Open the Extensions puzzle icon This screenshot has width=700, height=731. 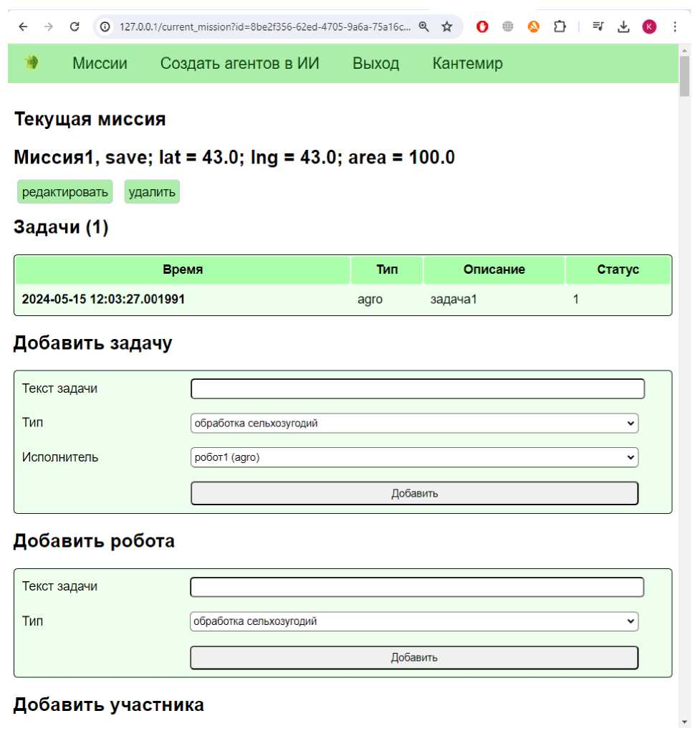(x=559, y=27)
